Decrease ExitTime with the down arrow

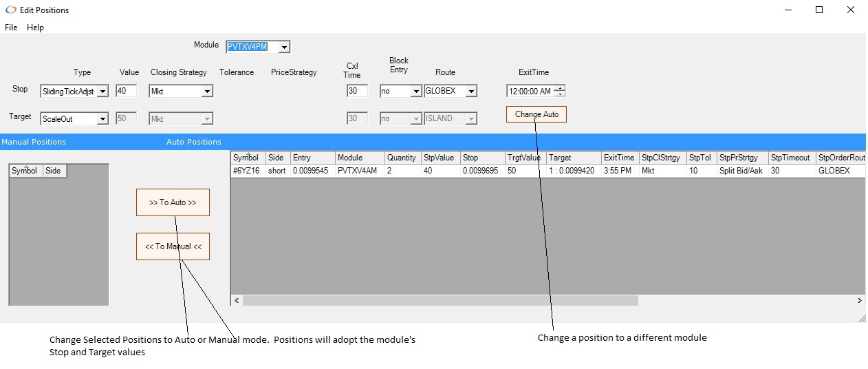pyautogui.click(x=560, y=94)
